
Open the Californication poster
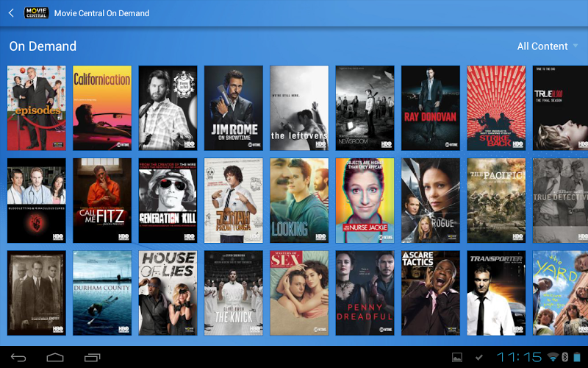pos(102,108)
